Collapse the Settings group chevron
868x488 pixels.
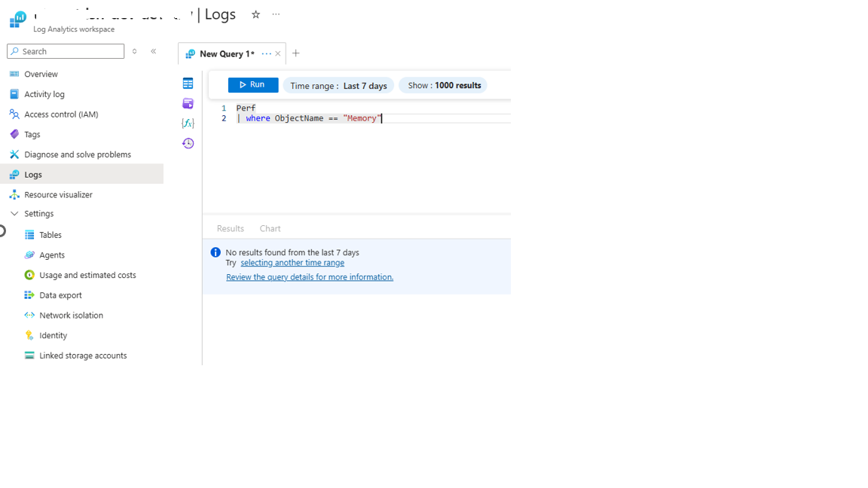[x=14, y=214]
